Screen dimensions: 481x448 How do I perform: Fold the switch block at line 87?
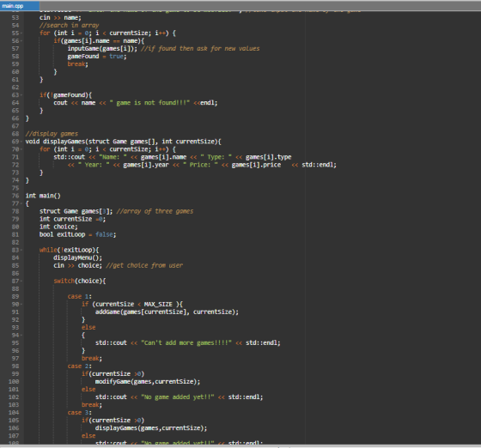click(21, 281)
